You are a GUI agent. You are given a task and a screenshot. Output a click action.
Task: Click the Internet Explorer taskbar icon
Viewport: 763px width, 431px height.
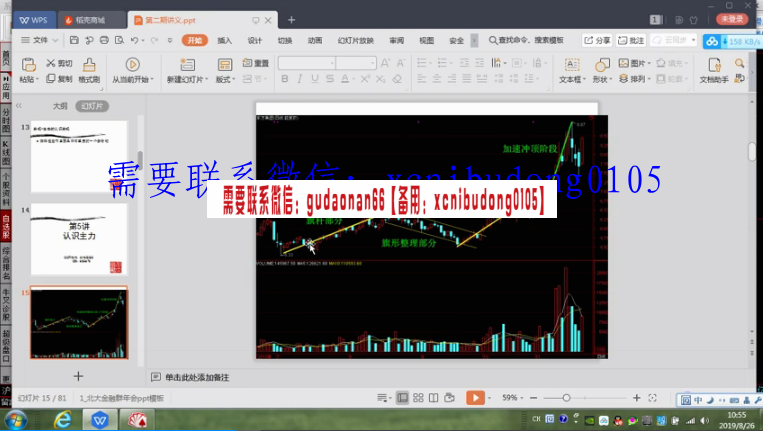tap(64, 420)
